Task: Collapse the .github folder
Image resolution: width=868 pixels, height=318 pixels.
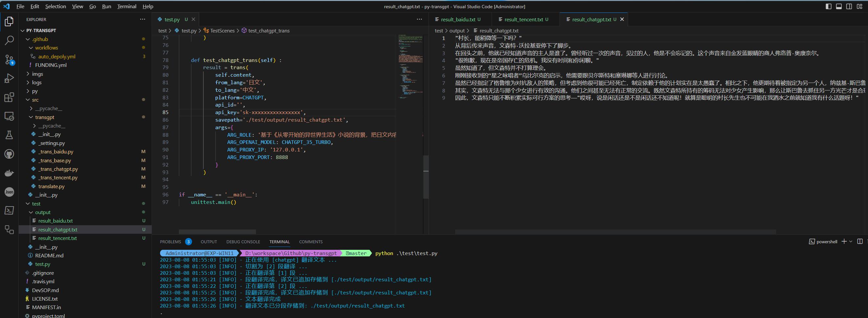Action: coord(40,39)
